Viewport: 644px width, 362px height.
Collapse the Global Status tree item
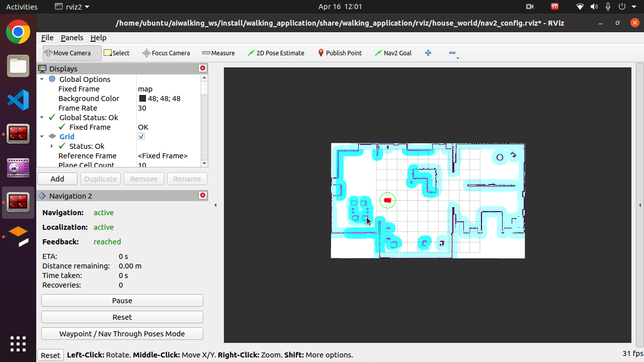42,117
